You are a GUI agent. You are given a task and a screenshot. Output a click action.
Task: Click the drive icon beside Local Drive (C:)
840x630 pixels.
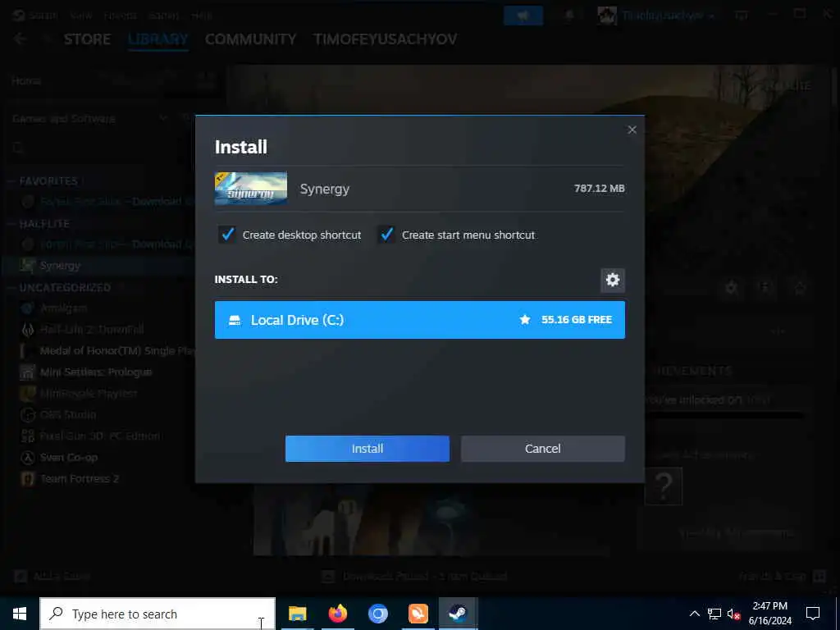pos(235,321)
